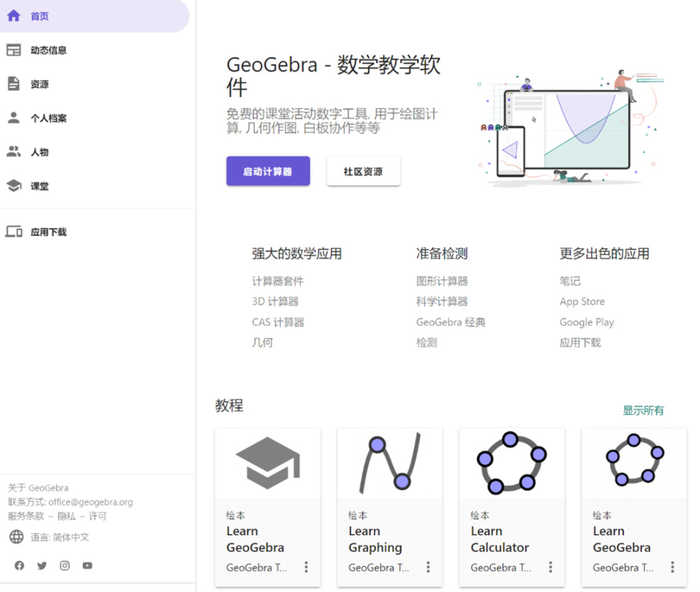This screenshot has height=592, width=700.
Task: Open the Learn Graphing curve thumbnail
Action: click(390, 463)
